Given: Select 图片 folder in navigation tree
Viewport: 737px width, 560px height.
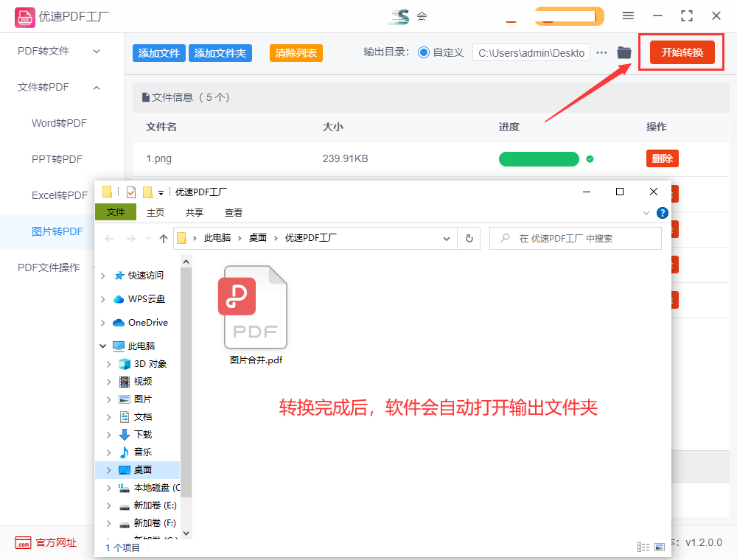Looking at the screenshot, I should pyautogui.click(x=142, y=399).
